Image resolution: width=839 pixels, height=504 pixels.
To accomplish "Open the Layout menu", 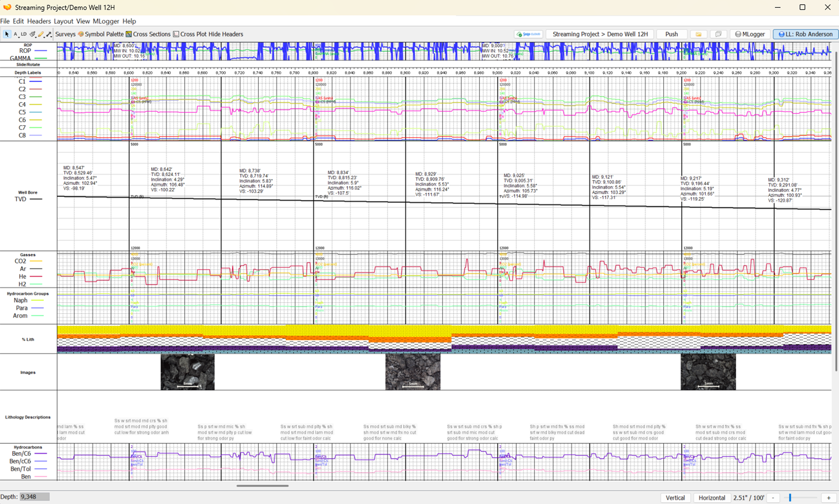I will [x=64, y=21].
